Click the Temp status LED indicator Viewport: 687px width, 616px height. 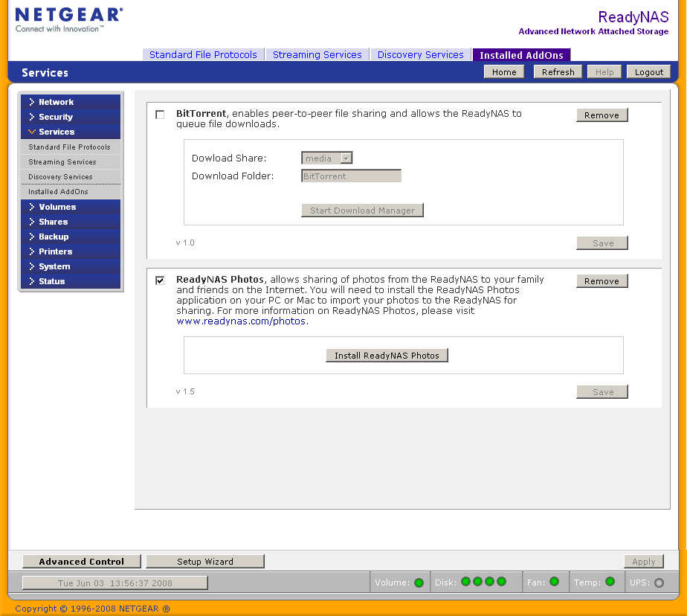coord(610,582)
